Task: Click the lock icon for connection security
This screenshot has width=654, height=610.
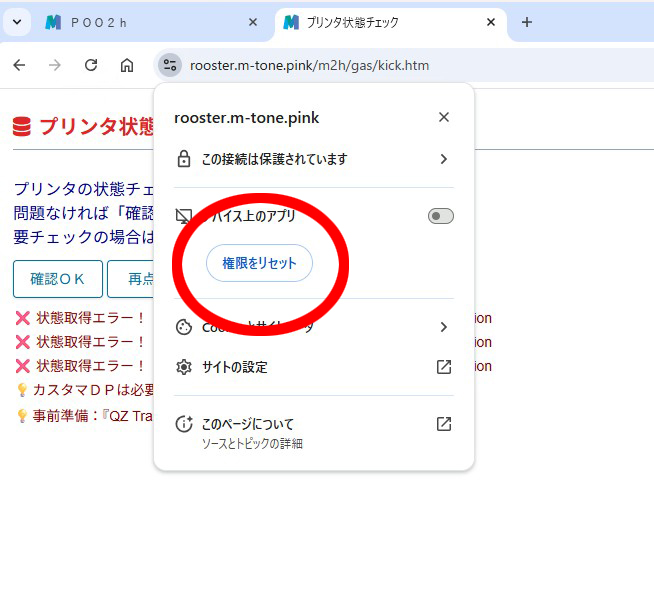Action: (x=184, y=159)
